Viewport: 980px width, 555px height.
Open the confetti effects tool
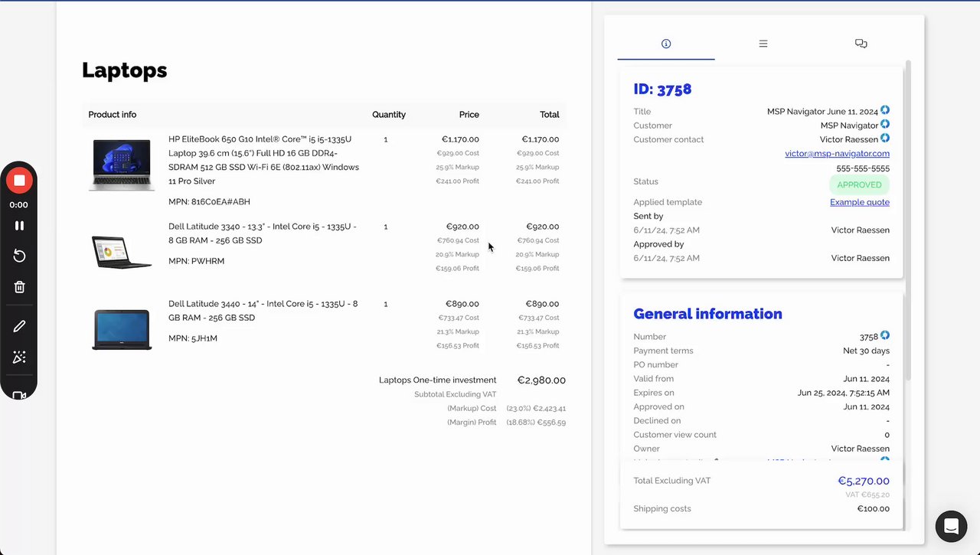[x=19, y=357]
